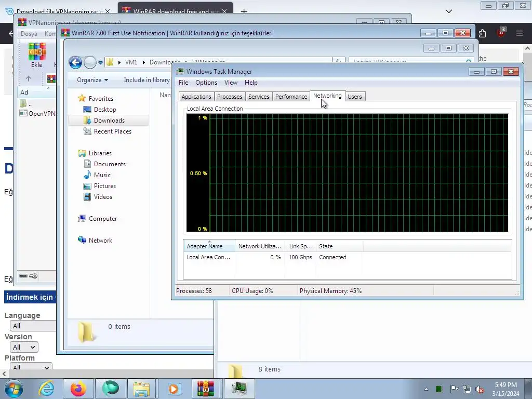
Task: Open Libraries in navigation pane
Action: point(100,153)
